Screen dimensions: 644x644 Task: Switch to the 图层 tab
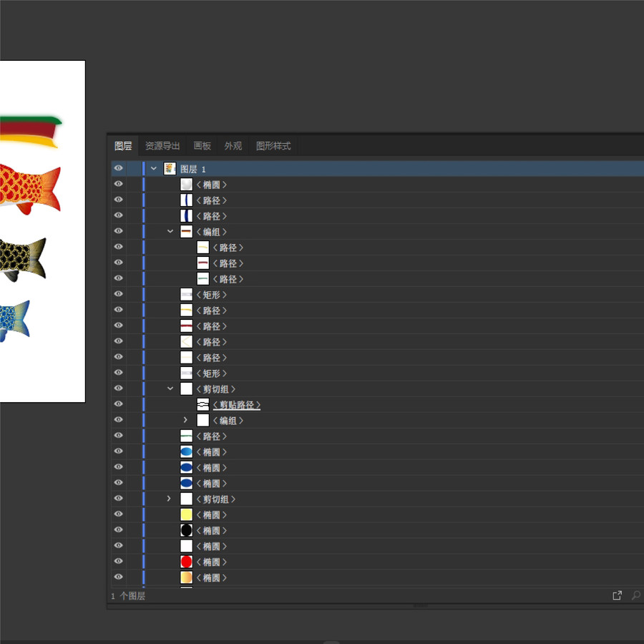coord(123,146)
